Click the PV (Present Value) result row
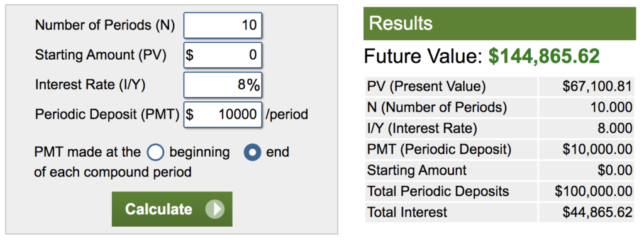Screen dimensions: 644x245 point(499,87)
